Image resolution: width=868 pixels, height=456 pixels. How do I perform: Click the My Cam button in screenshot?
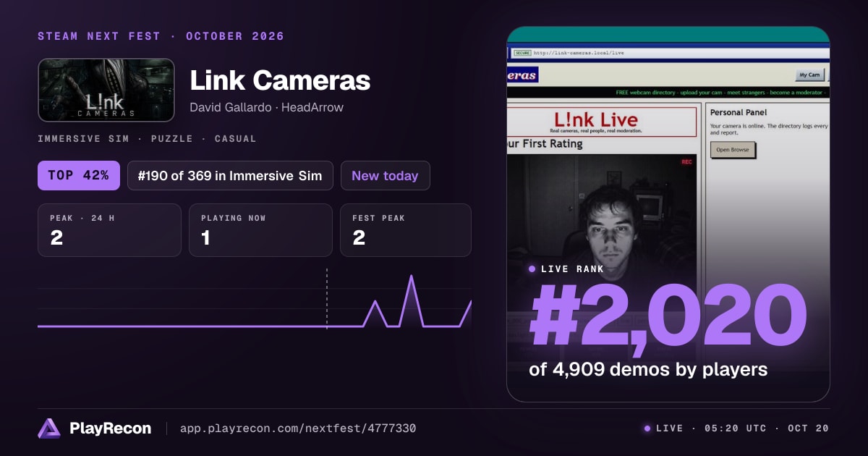coord(809,75)
